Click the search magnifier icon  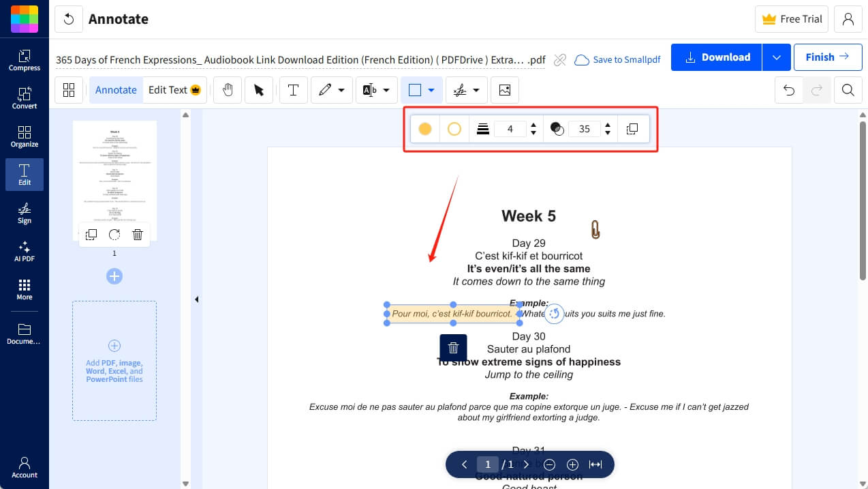coord(848,89)
